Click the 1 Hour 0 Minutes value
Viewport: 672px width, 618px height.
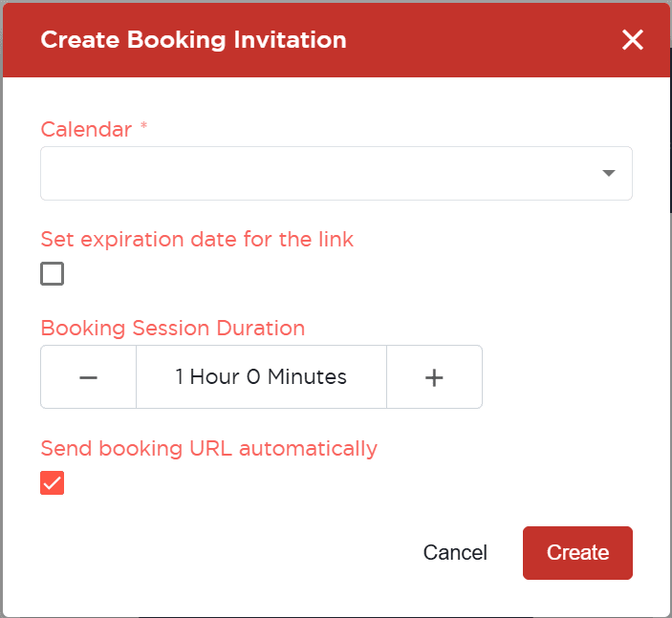tap(261, 377)
